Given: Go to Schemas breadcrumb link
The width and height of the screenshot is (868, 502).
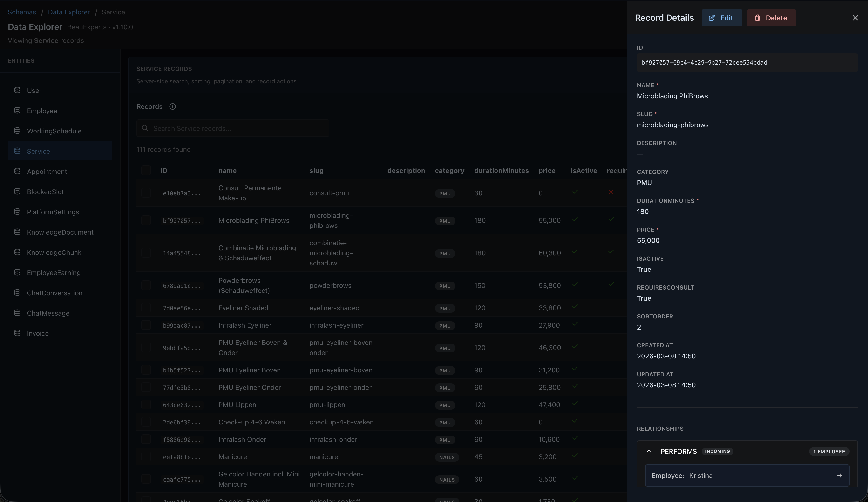Looking at the screenshot, I should [x=22, y=12].
